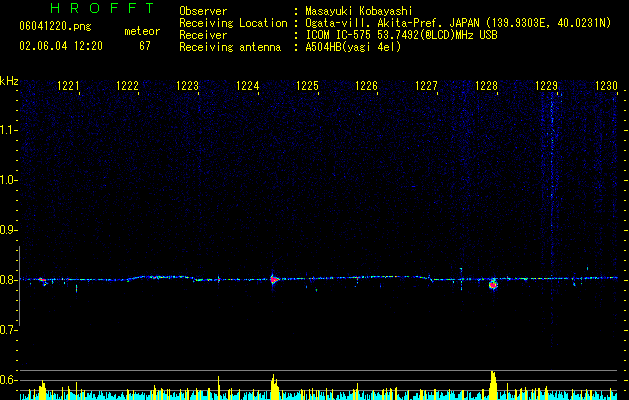Screen dimensions: 629x400
Task: Click the "Observer" field label
Action: 203,11
